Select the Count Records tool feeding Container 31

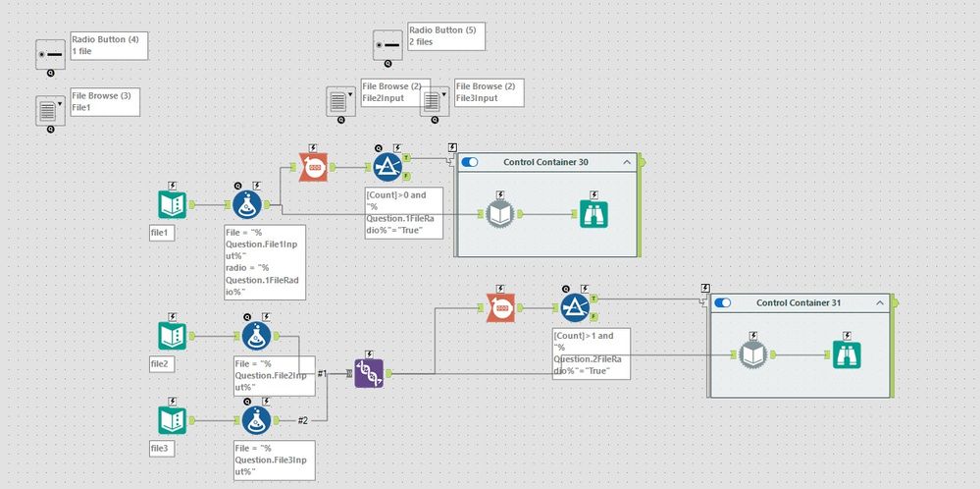pos(500,307)
